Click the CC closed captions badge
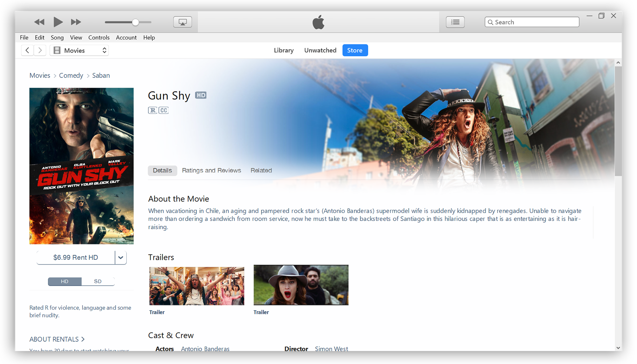Viewport: 637px width, 364px height. pos(164,110)
